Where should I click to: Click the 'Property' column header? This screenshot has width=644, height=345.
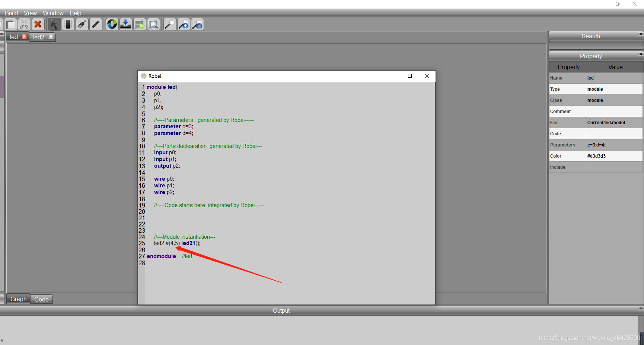tap(568, 67)
